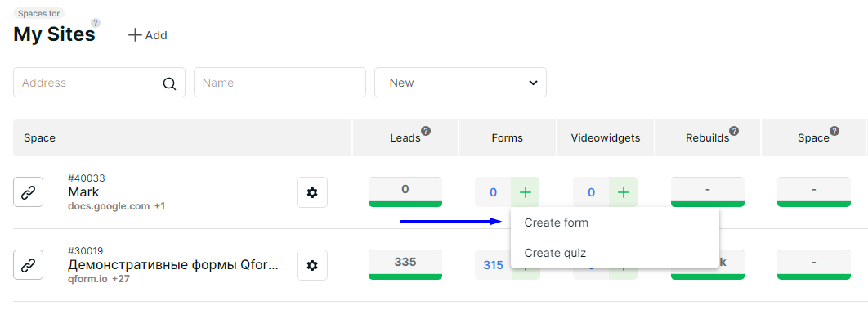This screenshot has height=333, width=868.
Task: Click the help icon above My Sites
Action: (96, 23)
